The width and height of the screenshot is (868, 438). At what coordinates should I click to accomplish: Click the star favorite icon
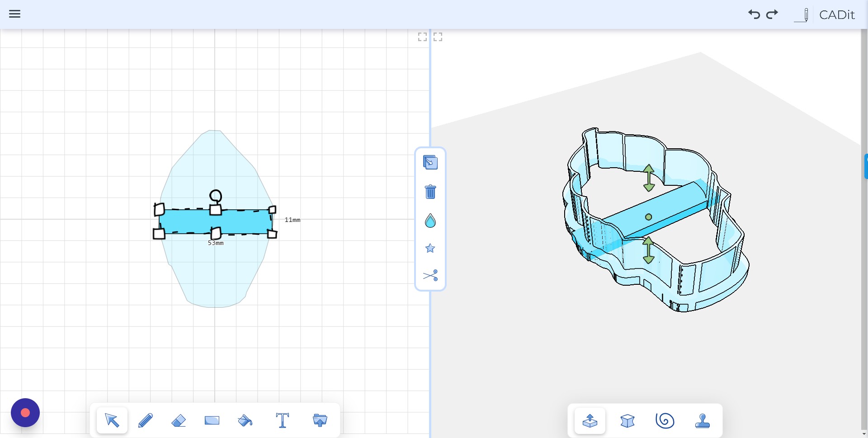(430, 248)
